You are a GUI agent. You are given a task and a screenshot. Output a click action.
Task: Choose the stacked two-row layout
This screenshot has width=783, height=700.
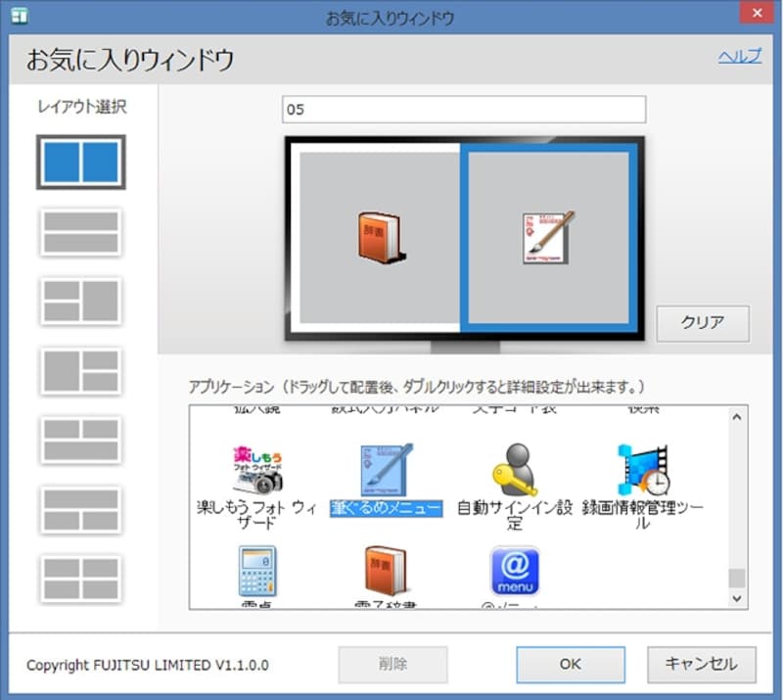pos(82,233)
